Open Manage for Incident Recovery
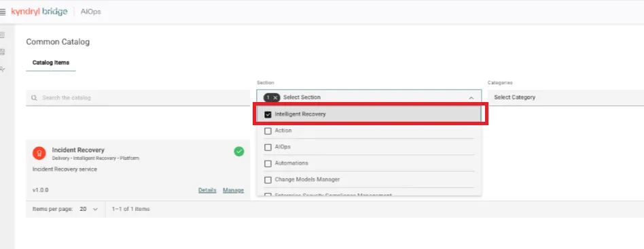The width and height of the screenshot is (644, 249). pos(233,190)
